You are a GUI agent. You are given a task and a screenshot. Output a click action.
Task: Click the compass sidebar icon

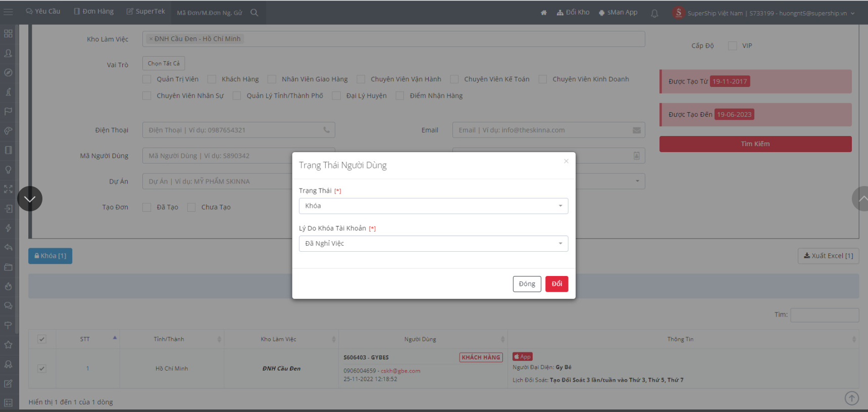(x=8, y=72)
